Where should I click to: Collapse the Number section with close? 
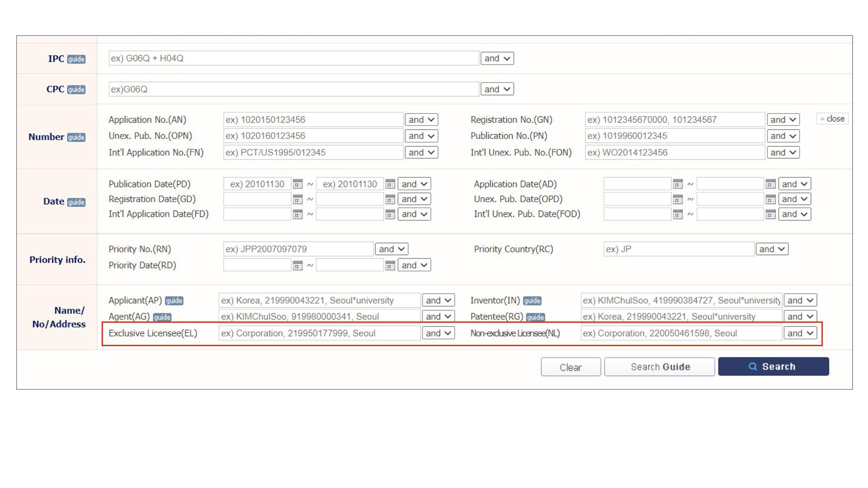pos(832,119)
